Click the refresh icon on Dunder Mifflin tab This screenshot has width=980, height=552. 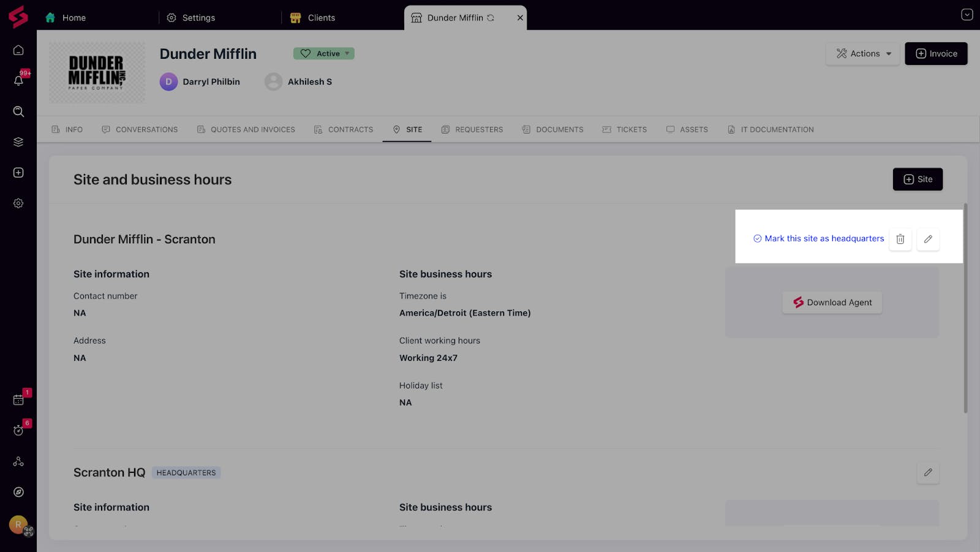click(x=491, y=18)
